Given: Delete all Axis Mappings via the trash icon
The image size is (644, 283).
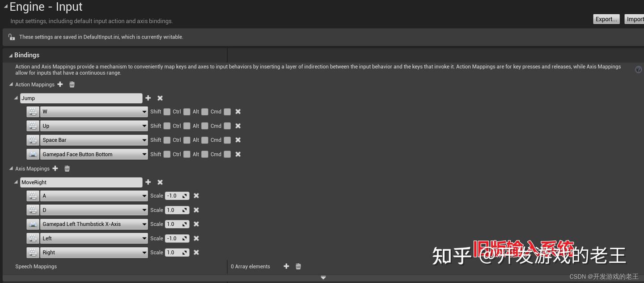Looking at the screenshot, I should (x=67, y=169).
